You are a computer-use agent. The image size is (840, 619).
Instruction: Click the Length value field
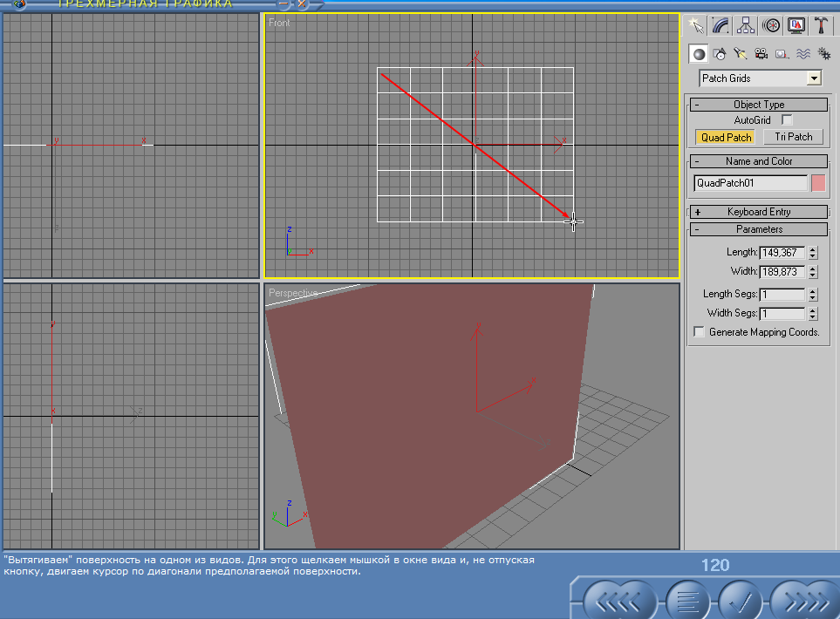(782, 253)
